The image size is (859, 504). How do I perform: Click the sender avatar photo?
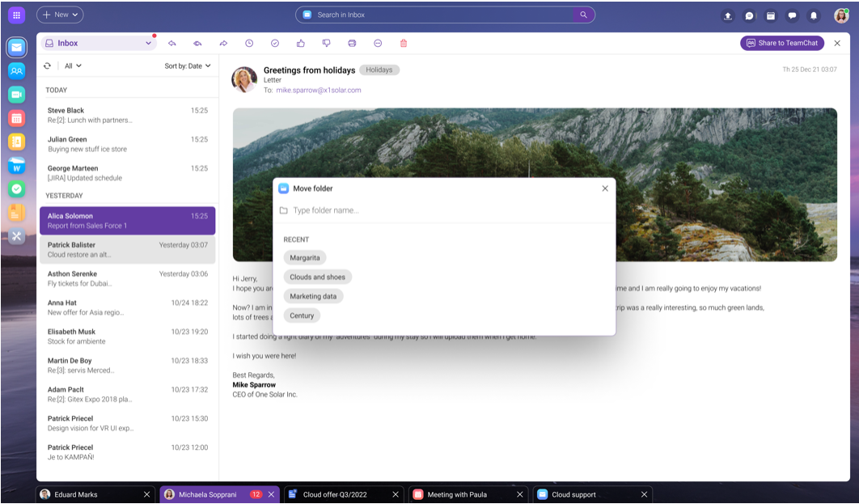click(244, 79)
